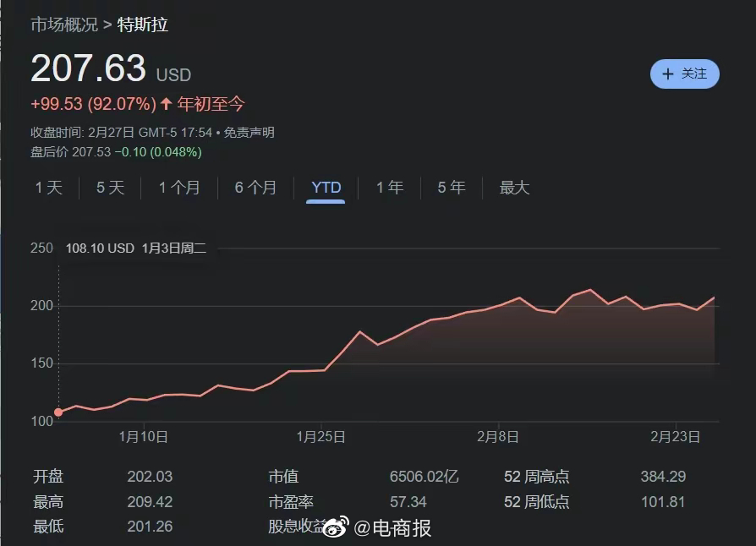Click the 52 周高点 label
The width and height of the screenshot is (756, 546).
537,477
